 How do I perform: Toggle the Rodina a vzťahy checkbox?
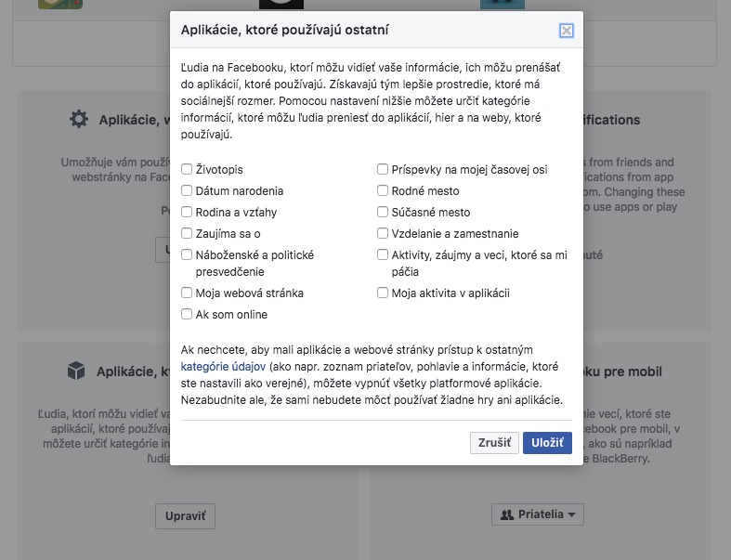pyautogui.click(x=187, y=212)
